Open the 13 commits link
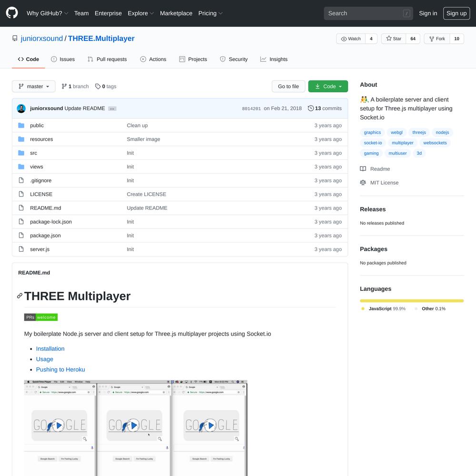This screenshot has height=476, width=476. click(325, 109)
